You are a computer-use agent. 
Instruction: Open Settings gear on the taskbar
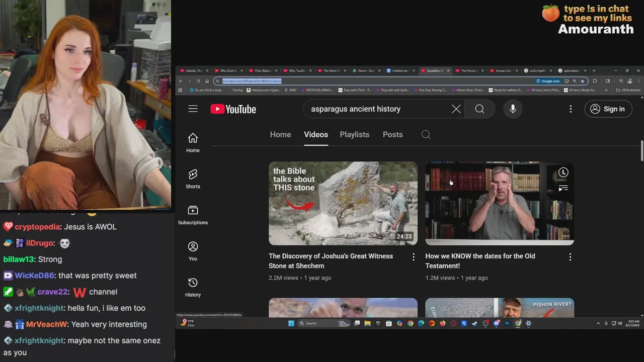point(528,323)
